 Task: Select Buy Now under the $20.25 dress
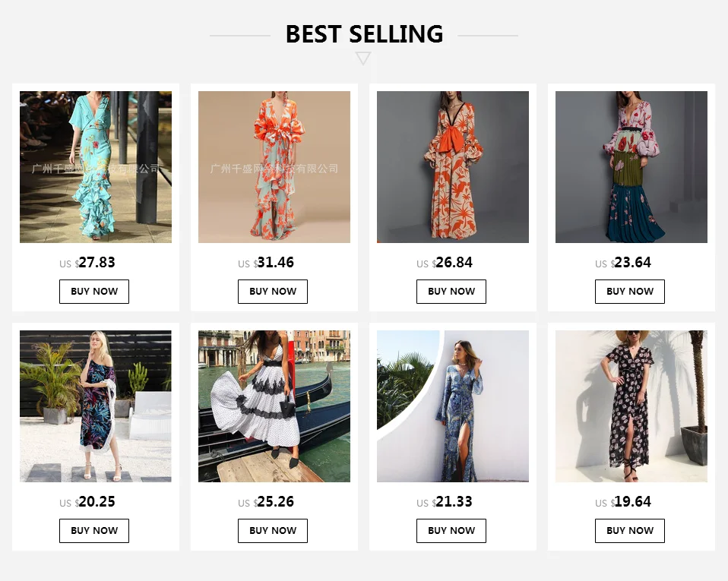(94, 531)
